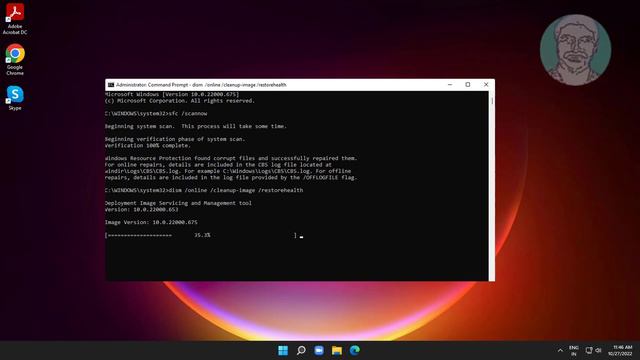
Task: Open the Skype desktop shortcut
Action: coord(15,98)
